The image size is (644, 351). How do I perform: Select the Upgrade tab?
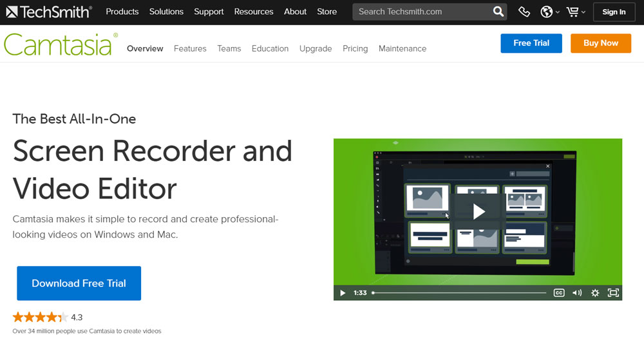coord(316,48)
